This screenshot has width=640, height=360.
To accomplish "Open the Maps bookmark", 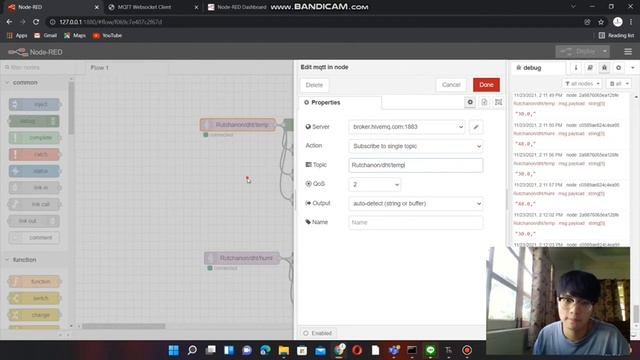I will point(75,36).
